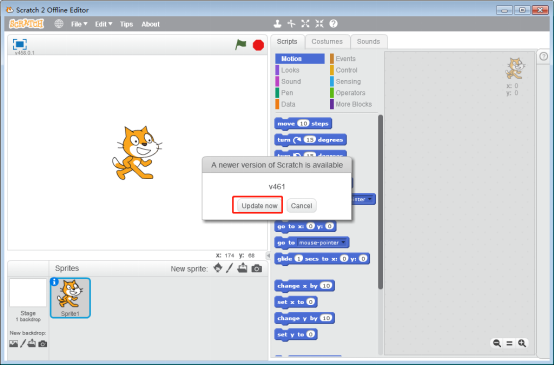Screen dimensions: 554x365
Task: Click the glide secs to x y block
Action: coord(322,259)
